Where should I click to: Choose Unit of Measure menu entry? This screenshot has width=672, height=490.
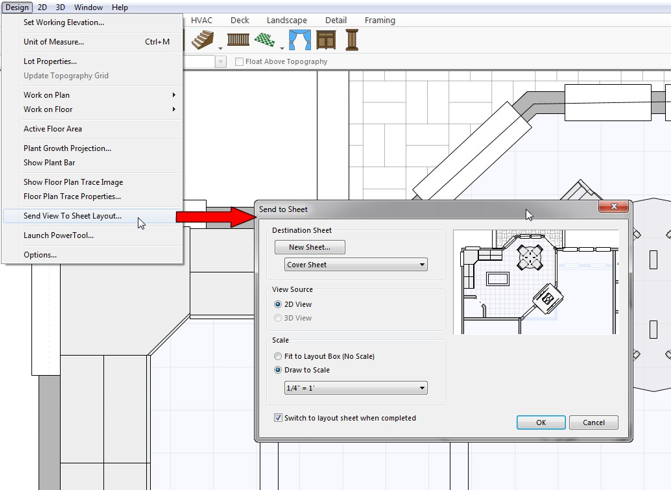(93, 42)
